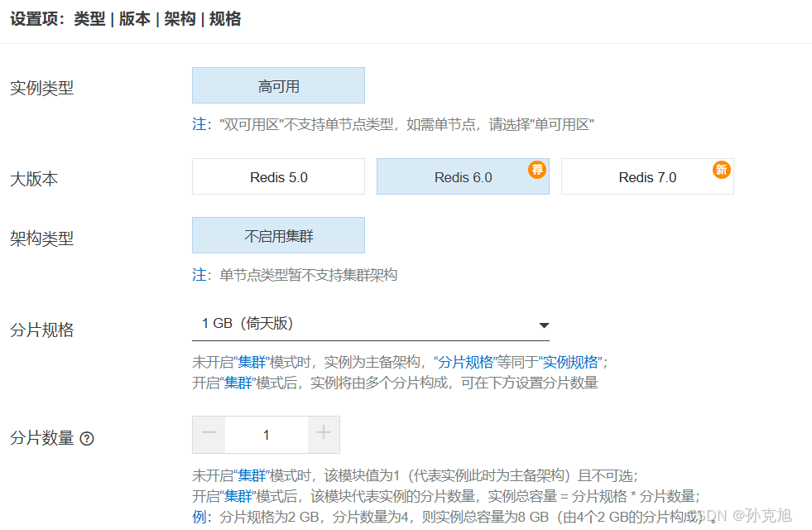Select the 高可用 instance type option
The image size is (812, 530).
click(278, 85)
